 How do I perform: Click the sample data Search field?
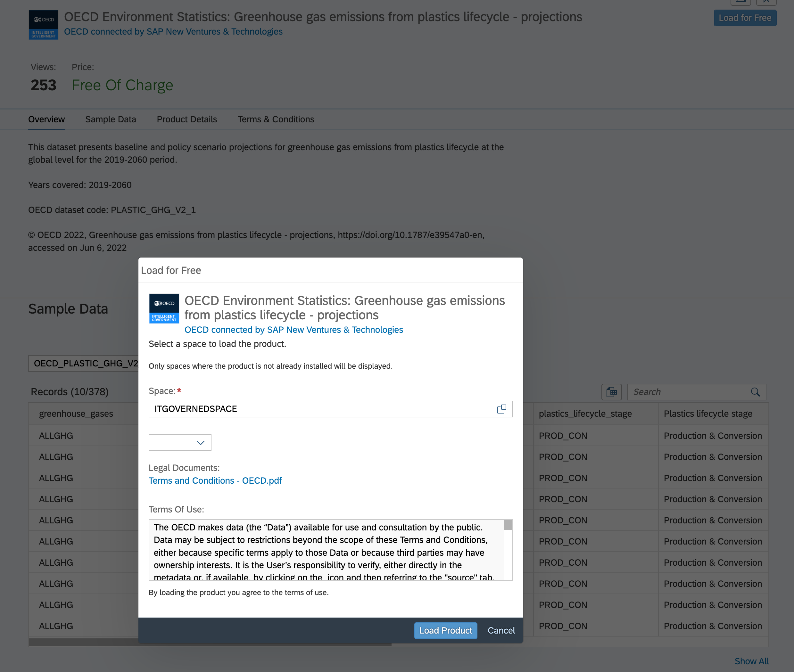pos(697,392)
